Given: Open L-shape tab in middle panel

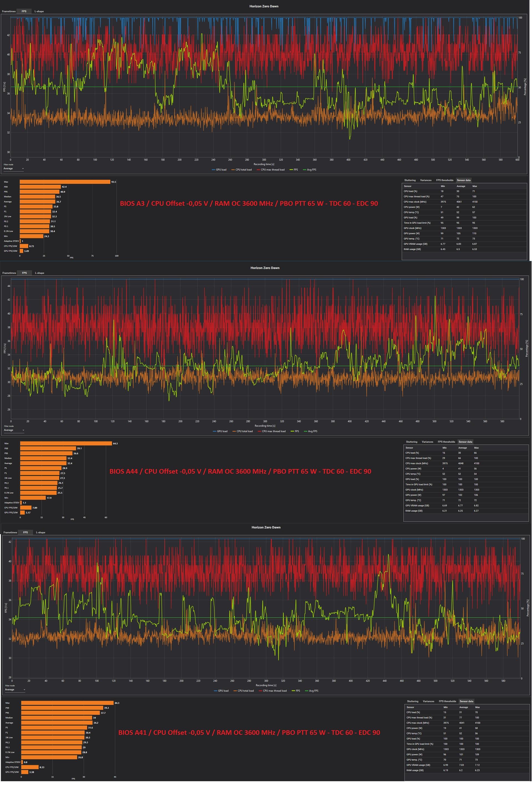Looking at the screenshot, I should [x=40, y=272].
